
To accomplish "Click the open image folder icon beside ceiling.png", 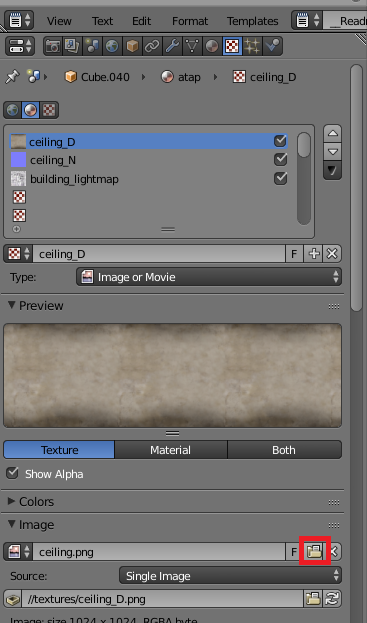I will point(314,551).
